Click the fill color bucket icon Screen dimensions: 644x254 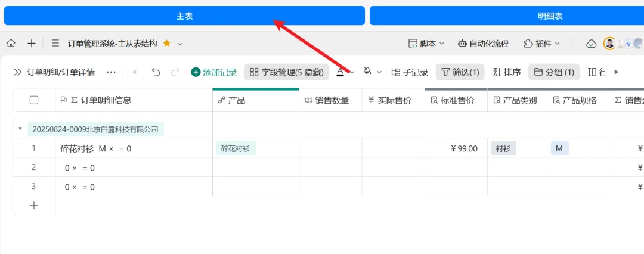(367, 72)
